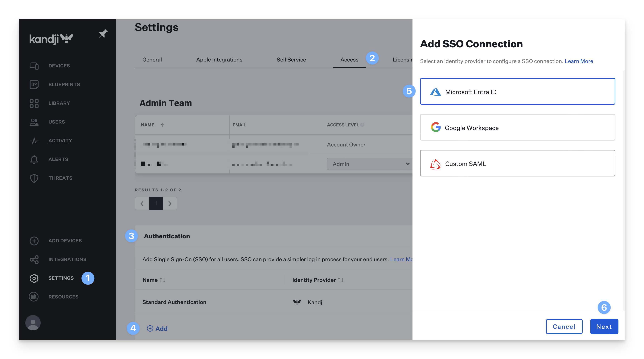Image resolution: width=644 pixels, height=359 pixels.
Task: Select the Access tab
Action: (x=349, y=60)
